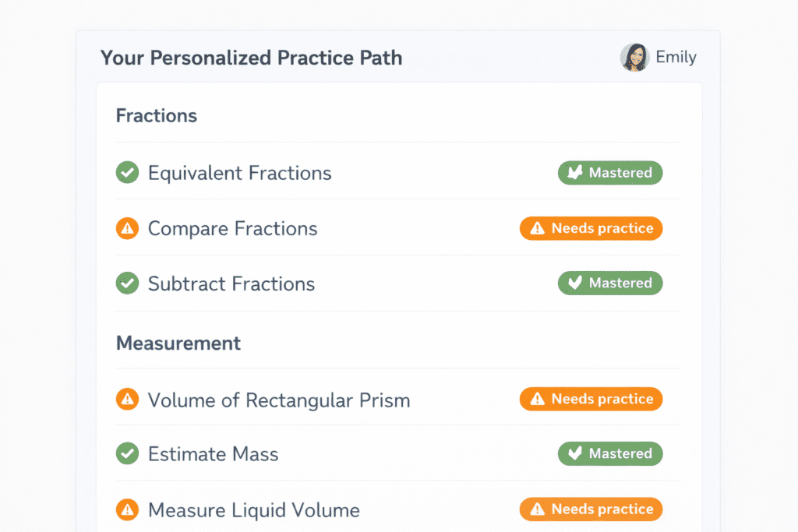
Task: Open the Equivalent Fractions skill
Action: [x=239, y=173]
